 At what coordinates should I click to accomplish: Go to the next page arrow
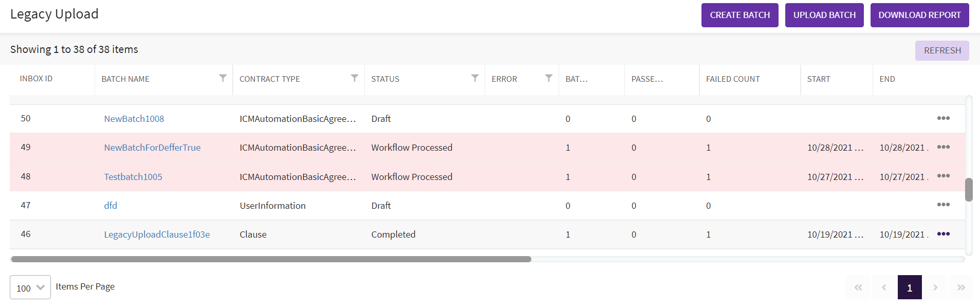935,287
